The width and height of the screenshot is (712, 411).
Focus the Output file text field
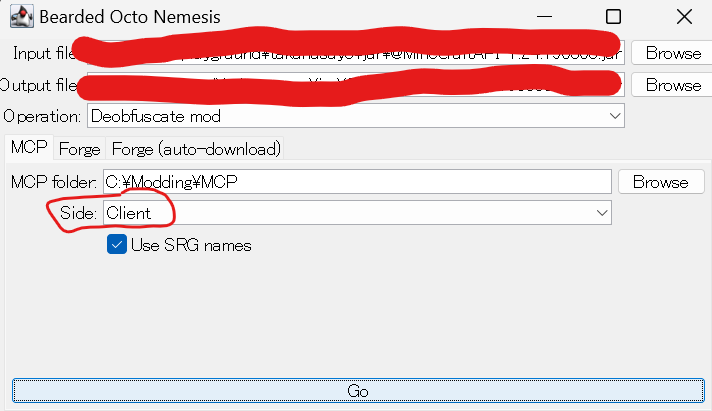click(355, 85)
